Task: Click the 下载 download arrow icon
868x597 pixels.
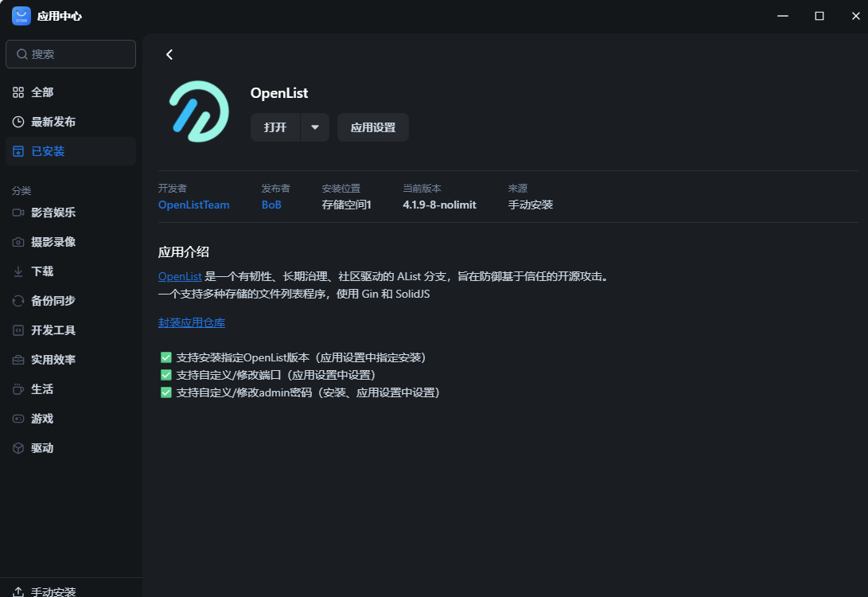Action: pyautogui.click(x=18, y=271)
